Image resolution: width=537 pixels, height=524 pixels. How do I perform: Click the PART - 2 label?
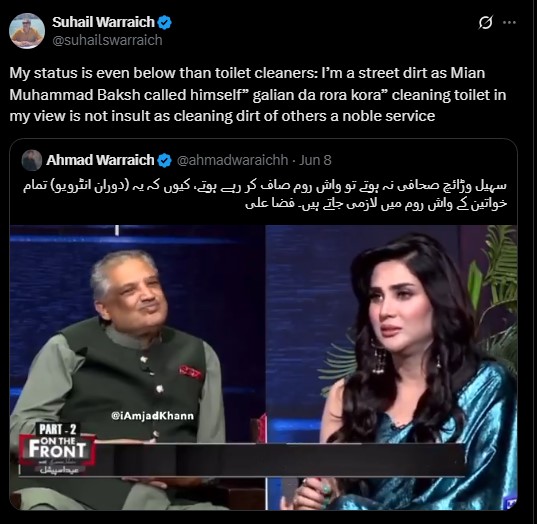click(58, 429)
